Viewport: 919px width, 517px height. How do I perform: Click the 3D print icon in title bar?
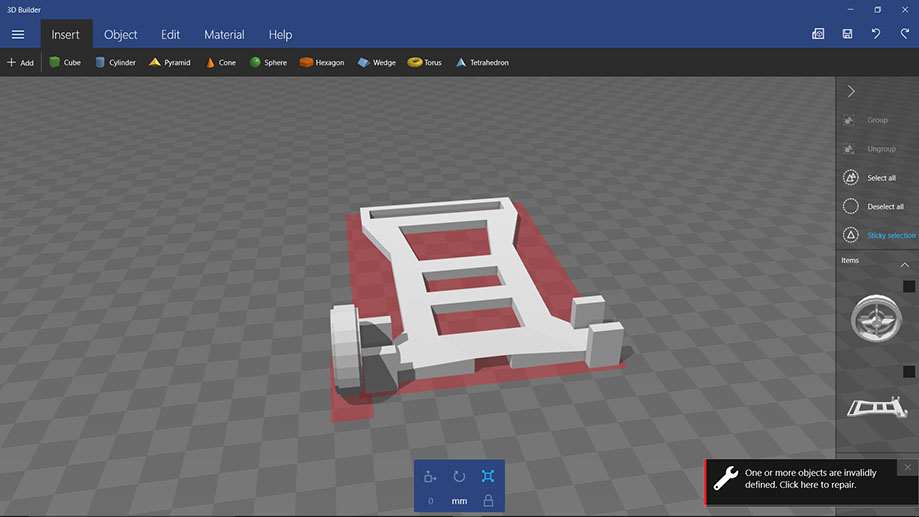coord(818,34)
